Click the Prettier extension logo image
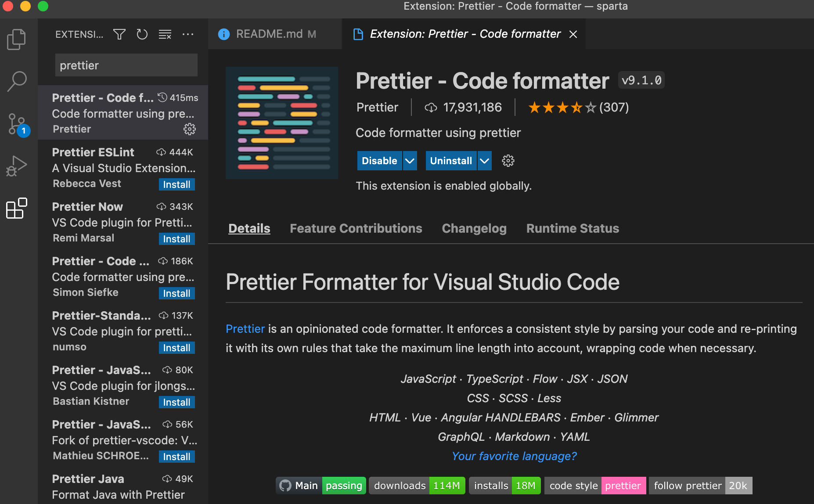Viewport: 814px width, 504px height. 282,123
